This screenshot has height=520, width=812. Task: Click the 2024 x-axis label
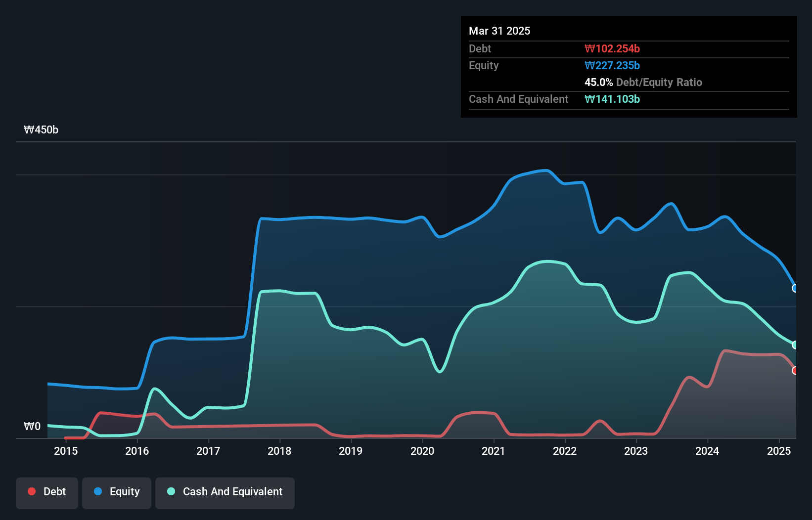707,451
